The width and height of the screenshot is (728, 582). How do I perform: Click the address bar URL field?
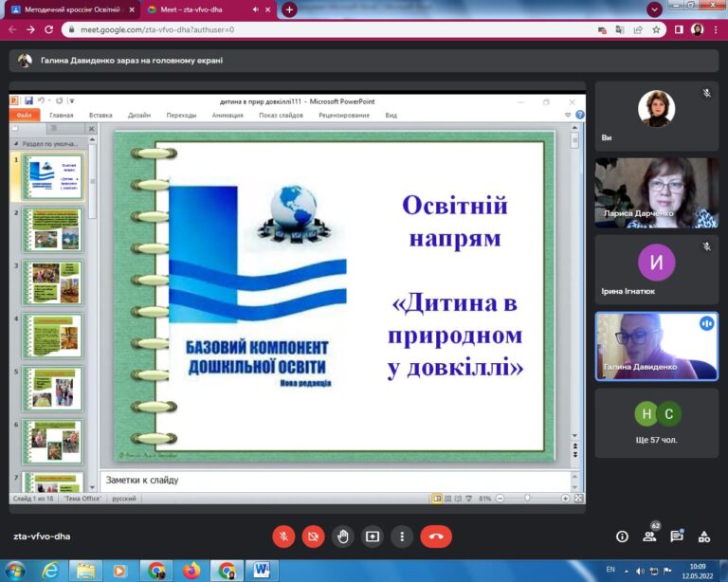335,29
